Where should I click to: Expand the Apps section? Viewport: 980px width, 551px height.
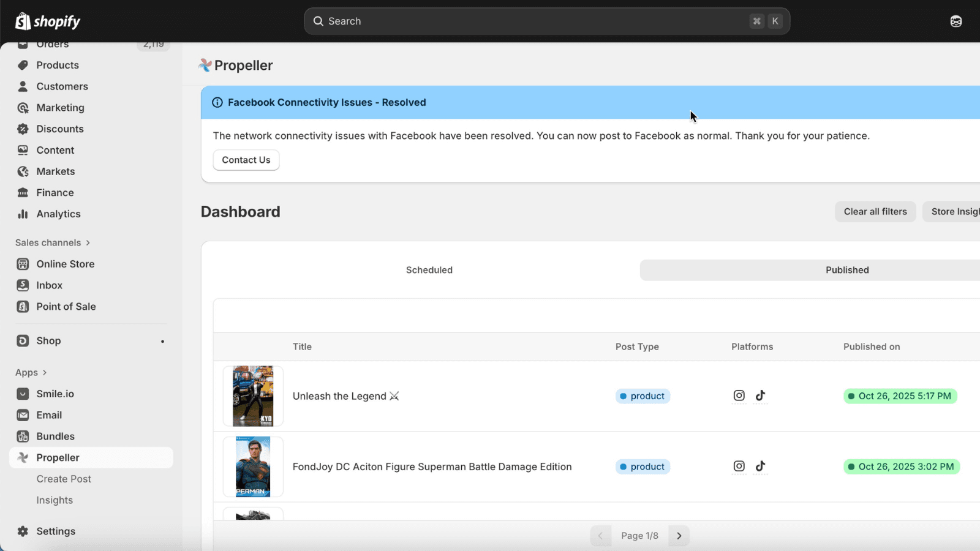click(x=27, y=372)
